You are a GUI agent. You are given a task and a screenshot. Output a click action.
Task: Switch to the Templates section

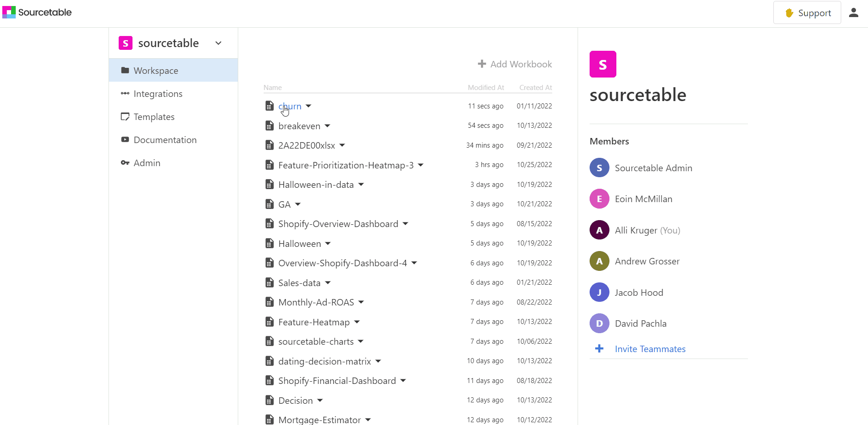(154, 117)
